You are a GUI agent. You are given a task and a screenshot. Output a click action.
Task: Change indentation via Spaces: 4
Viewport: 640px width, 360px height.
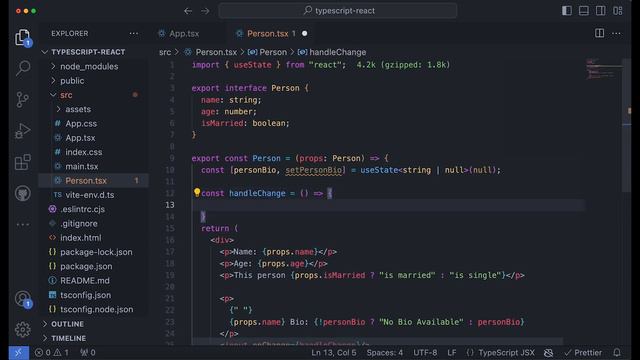[384, 353]
